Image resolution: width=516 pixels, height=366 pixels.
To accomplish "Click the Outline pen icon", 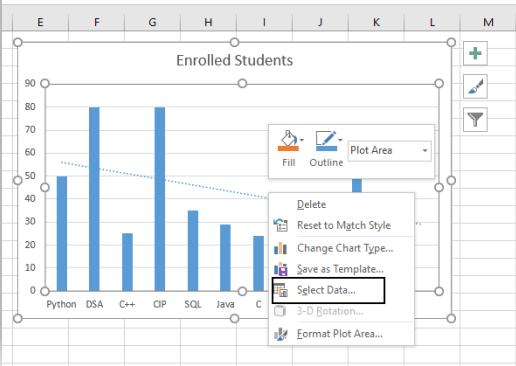I will tap(326, 138).
